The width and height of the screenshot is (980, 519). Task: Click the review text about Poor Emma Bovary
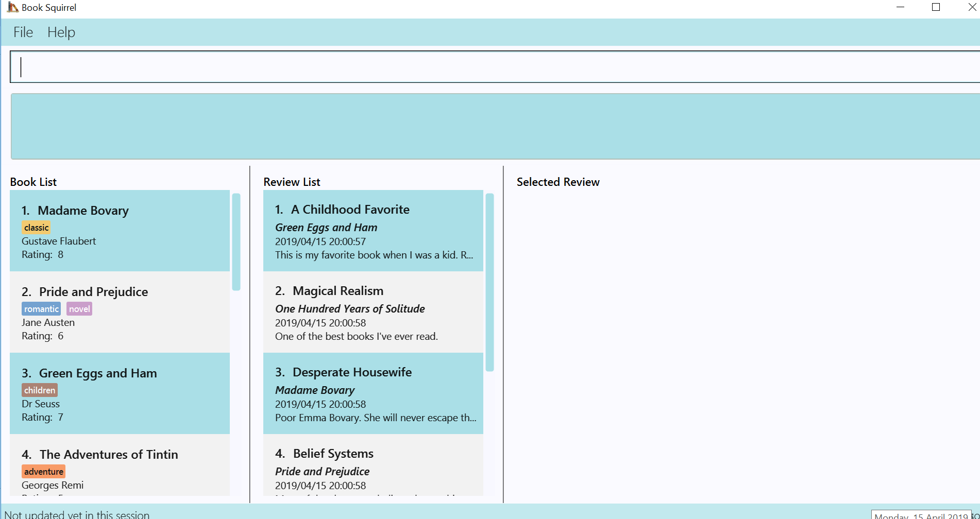click(x=376, y=418)
